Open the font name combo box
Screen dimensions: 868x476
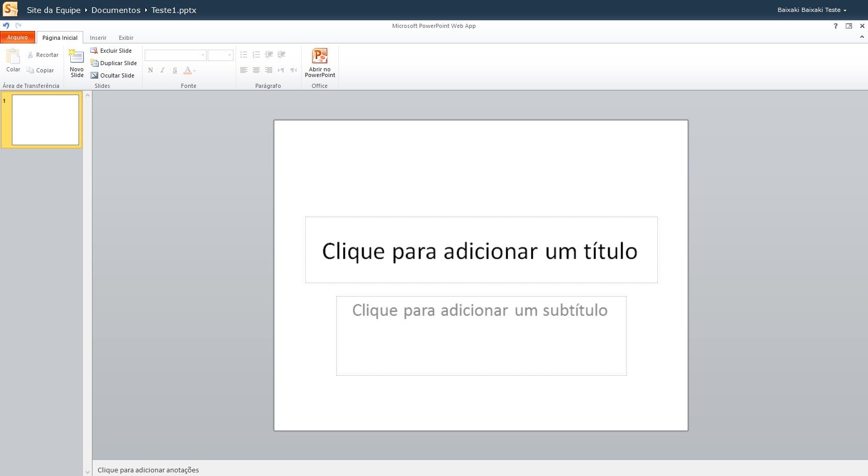coord(176,55)
